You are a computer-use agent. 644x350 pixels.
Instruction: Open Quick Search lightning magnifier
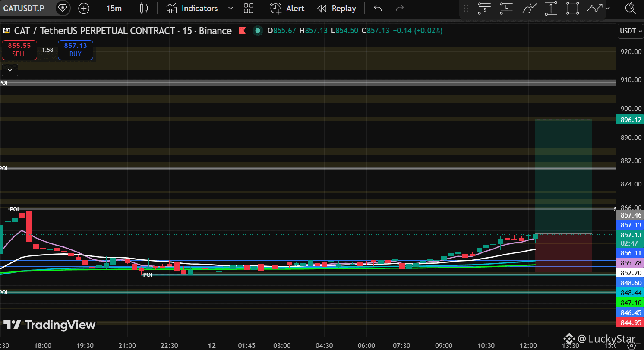pos(631,8)
